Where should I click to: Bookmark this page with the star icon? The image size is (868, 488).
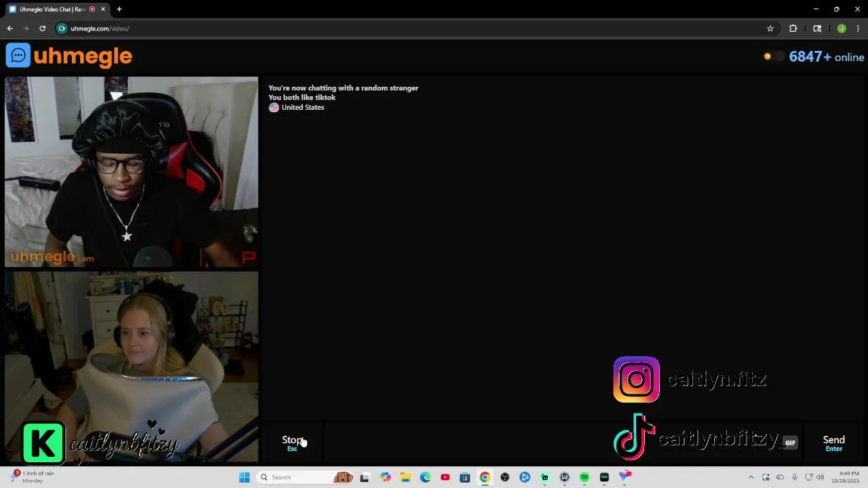[x=770, y=28]
